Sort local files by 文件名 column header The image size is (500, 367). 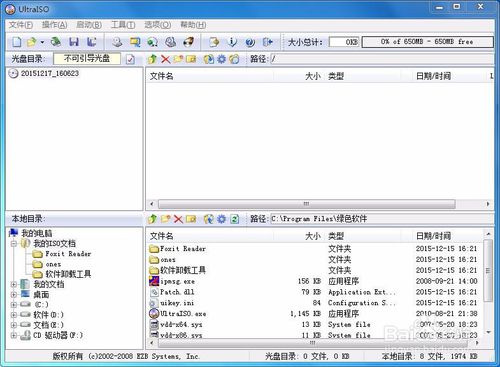pyautogui.click(x=210, y=236)
